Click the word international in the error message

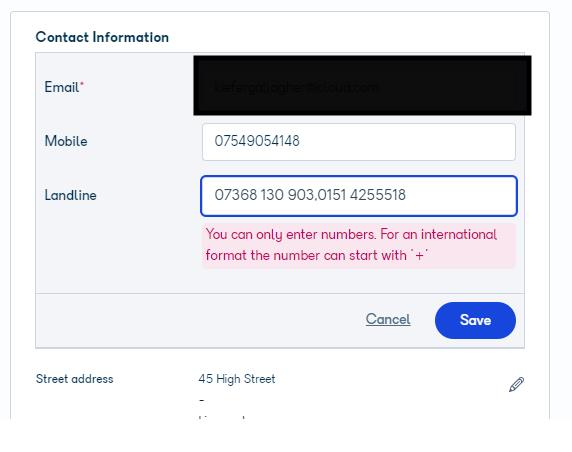pos(459,234)
